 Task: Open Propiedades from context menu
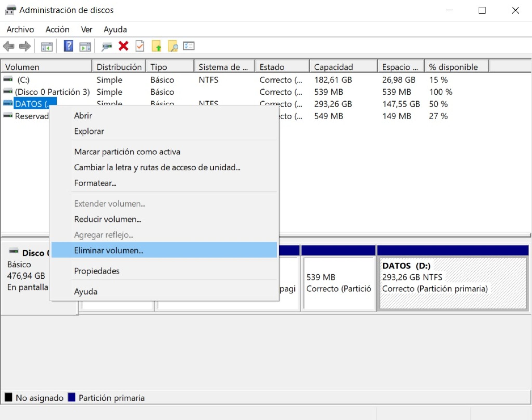point(97,271)
